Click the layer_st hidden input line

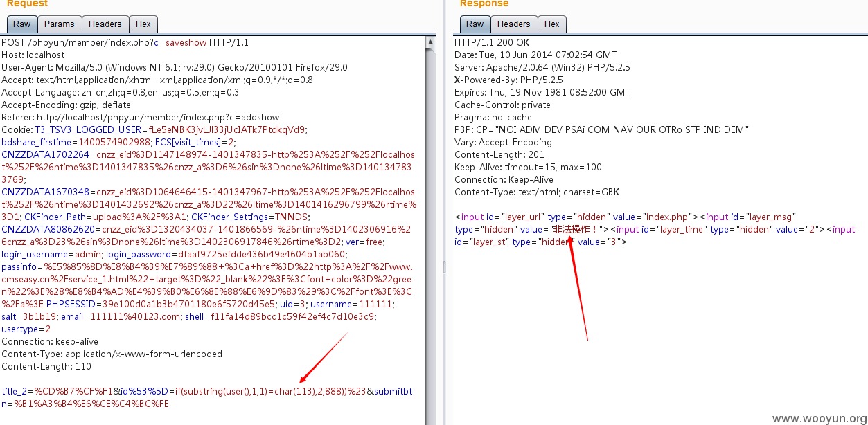pyautogui.click(x=540, y=242)
